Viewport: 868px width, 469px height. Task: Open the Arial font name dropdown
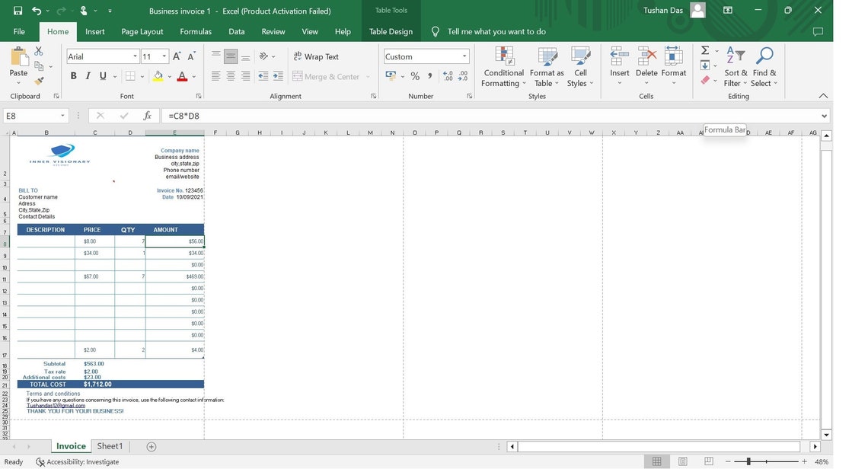pos(135,56)
